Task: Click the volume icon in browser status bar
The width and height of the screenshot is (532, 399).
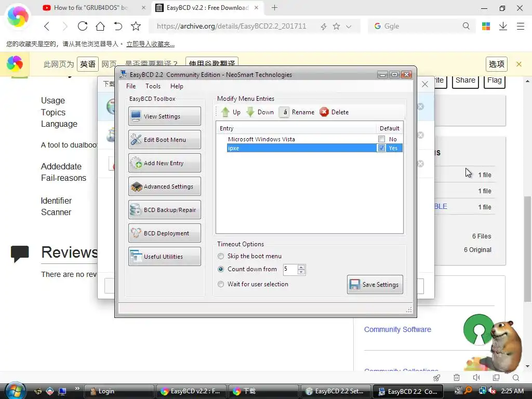Action: point(476,378)
